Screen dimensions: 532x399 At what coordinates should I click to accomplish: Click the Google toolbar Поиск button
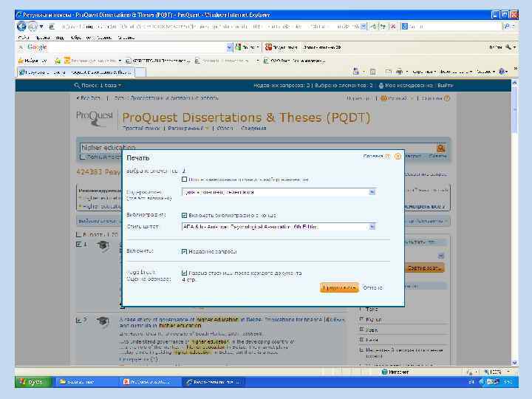(245, 47)
